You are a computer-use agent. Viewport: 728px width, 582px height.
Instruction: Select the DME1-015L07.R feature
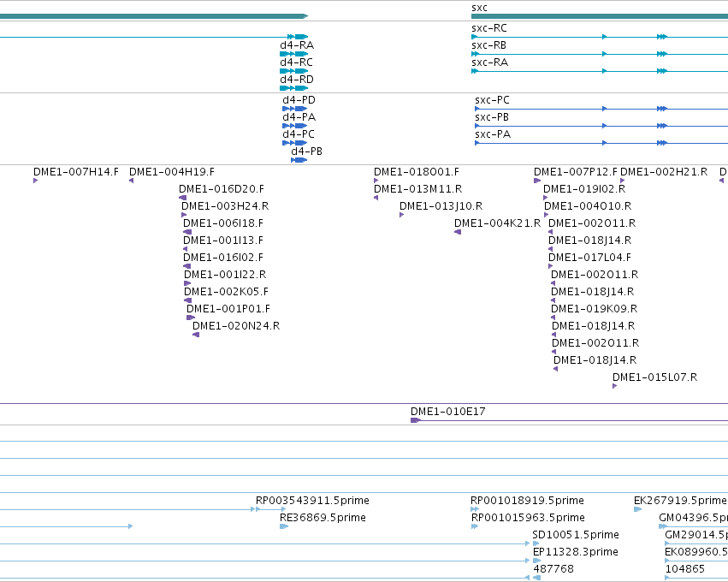615,387
